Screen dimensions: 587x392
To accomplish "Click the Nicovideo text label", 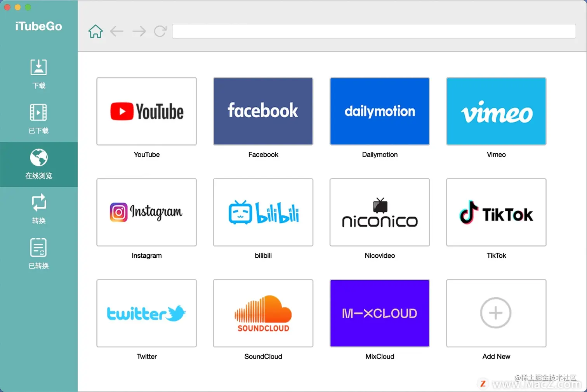I will click(x=380, y=255).
